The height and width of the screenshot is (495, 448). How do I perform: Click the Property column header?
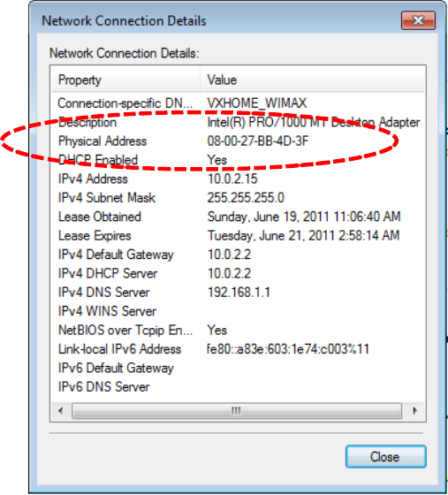tap(125, 80)
